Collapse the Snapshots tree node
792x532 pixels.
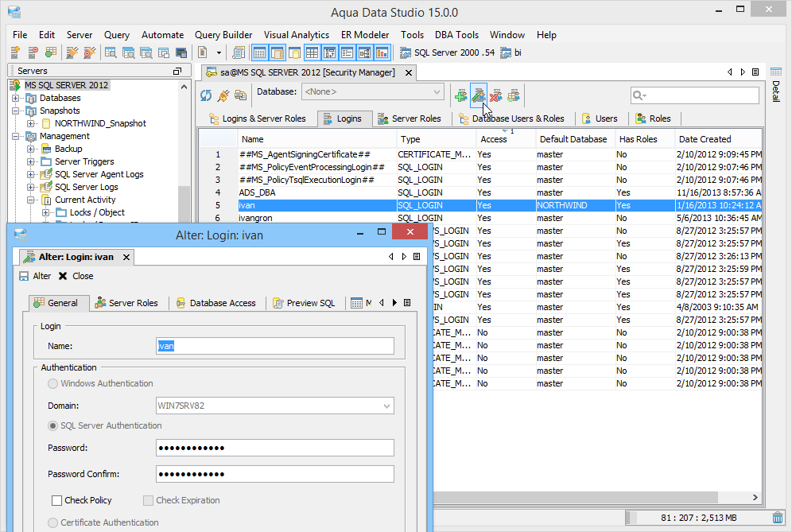[x=16, y=111]
